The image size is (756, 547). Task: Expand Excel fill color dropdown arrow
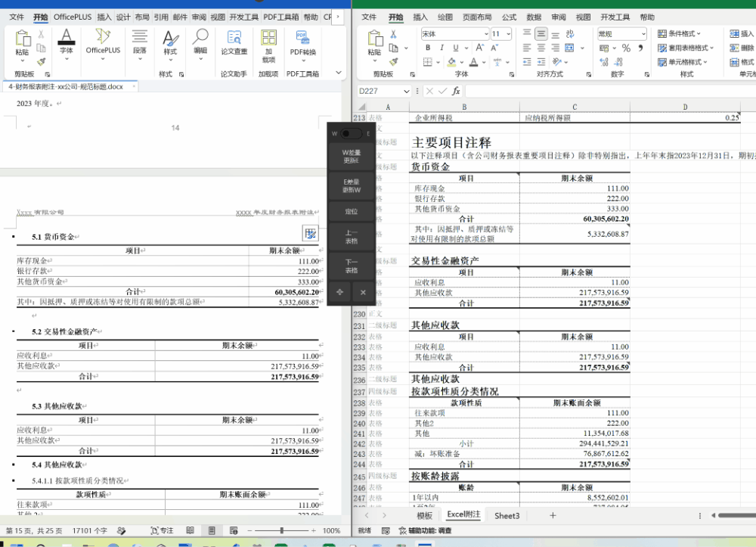pyautogui.click(x=461, y=62)
